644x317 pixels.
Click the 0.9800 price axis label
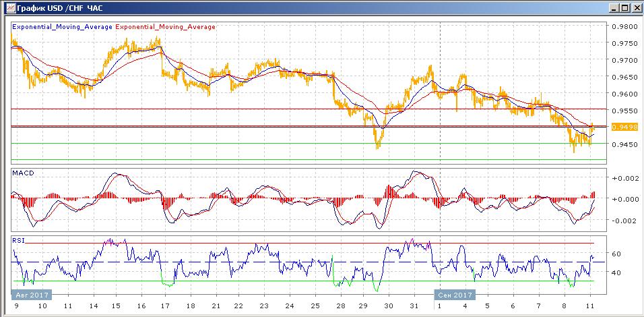pyautogui.click(x=622, y=26)
